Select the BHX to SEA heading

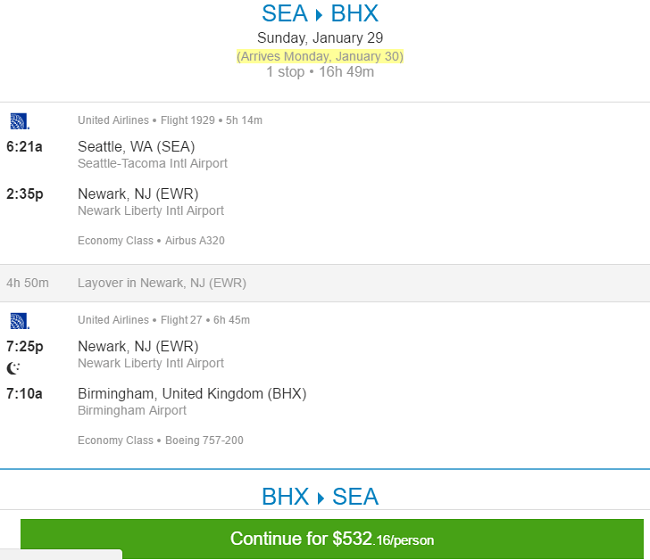point(320,497)
